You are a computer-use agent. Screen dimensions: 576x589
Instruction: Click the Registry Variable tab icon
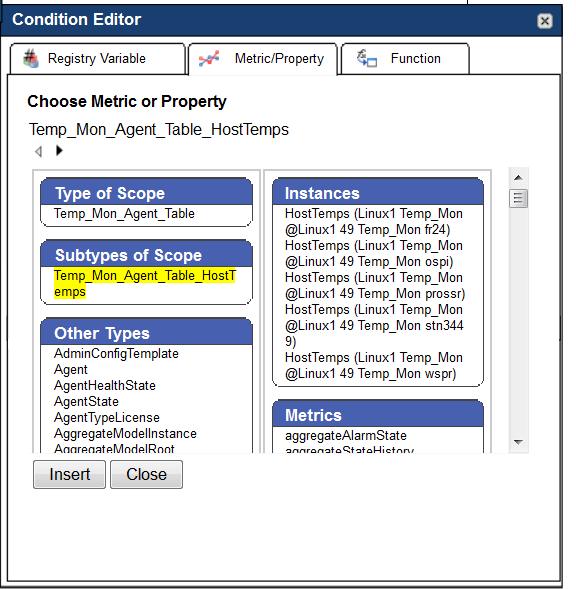click(x=31, y=59)
